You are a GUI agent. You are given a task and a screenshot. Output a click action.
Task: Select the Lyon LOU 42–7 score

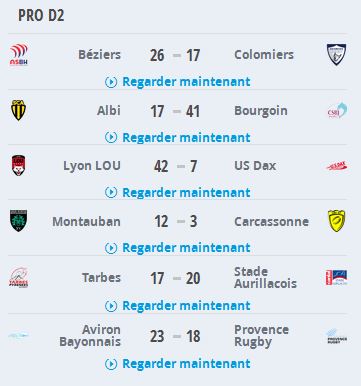[176, 166]
